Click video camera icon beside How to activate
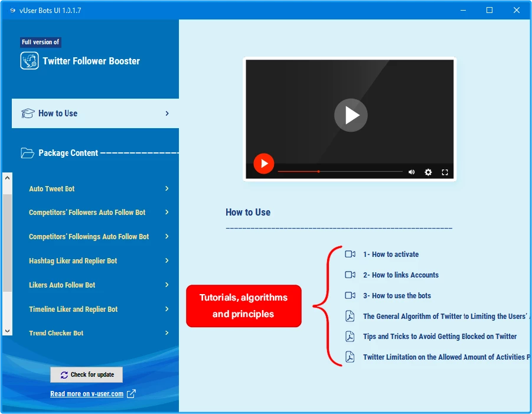Screen dimensions: 532x414 point(350,254)
